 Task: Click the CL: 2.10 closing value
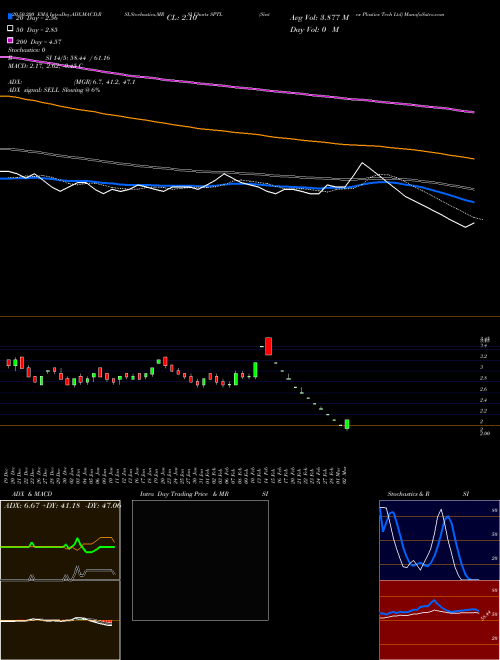click(x=182, y=18)
